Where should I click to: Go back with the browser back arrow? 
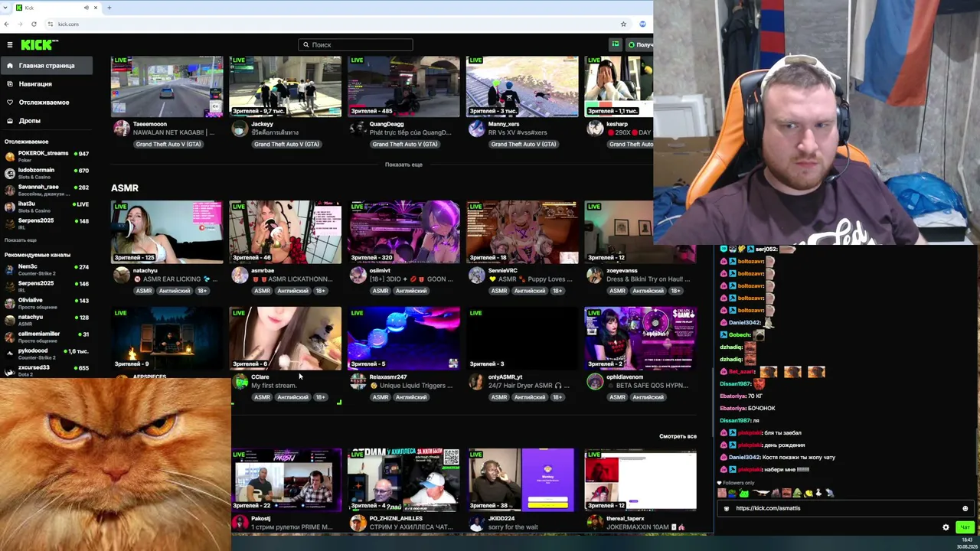pyautogui.click(x=7, y=24)
